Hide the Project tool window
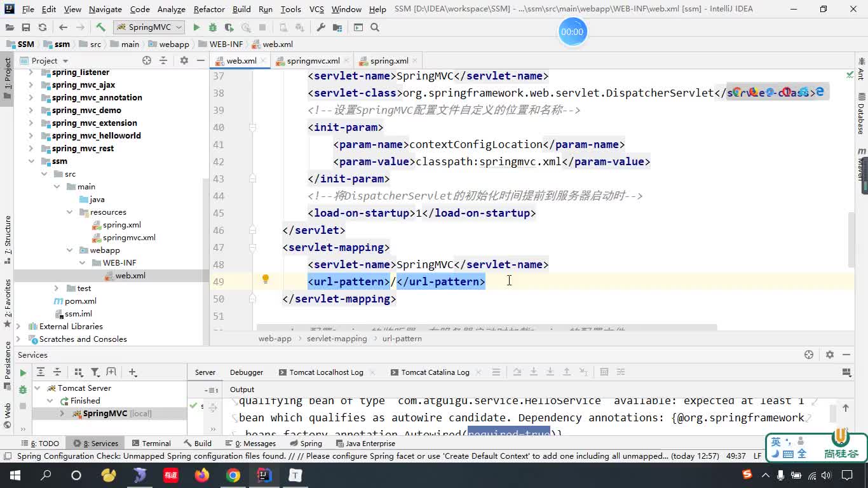This screenshot has height=488, width=868. pyautogui.click(x=201, y=60)
